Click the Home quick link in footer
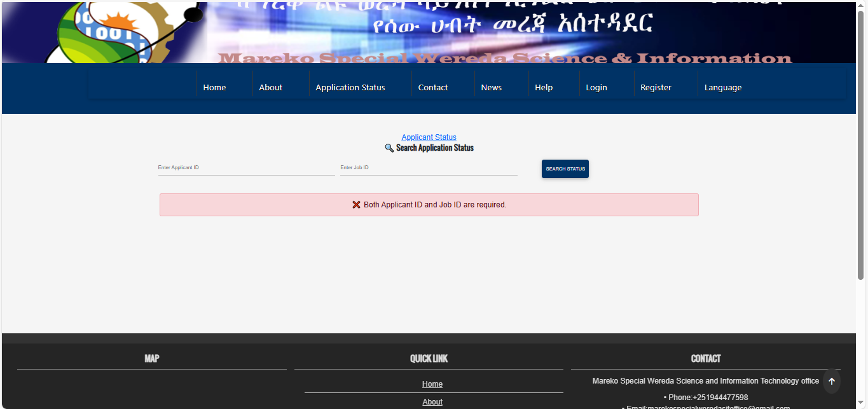The width and height of the screenshot is (868, 409). 432,384
